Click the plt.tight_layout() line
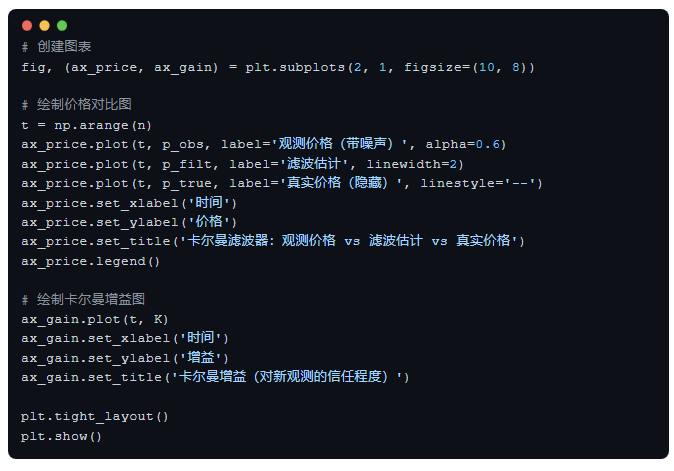 pos(95,416)
